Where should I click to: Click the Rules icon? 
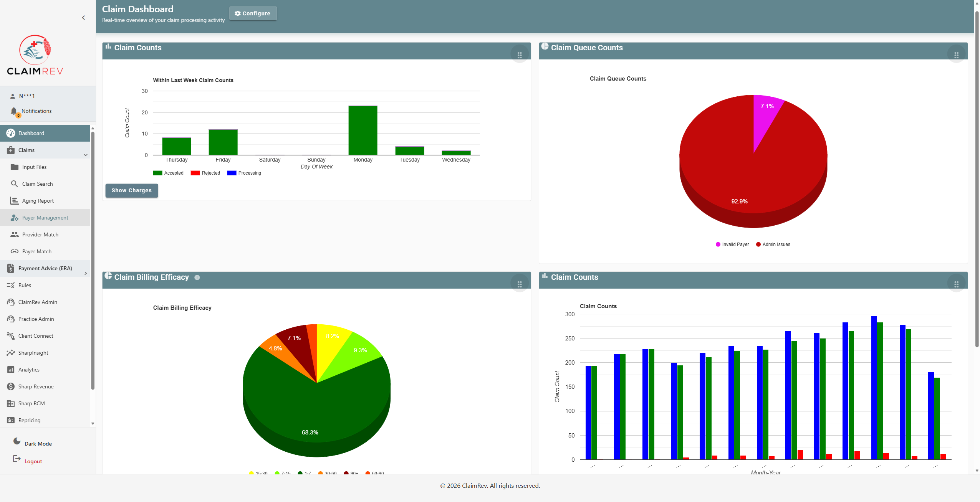tap(11, 285)
